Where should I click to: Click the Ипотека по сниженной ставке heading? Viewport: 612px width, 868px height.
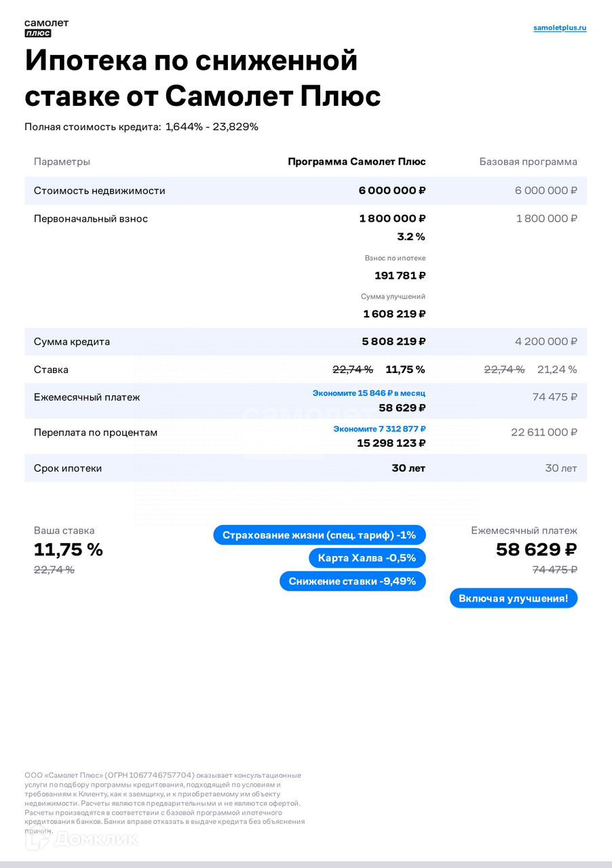tap(202, 79)
